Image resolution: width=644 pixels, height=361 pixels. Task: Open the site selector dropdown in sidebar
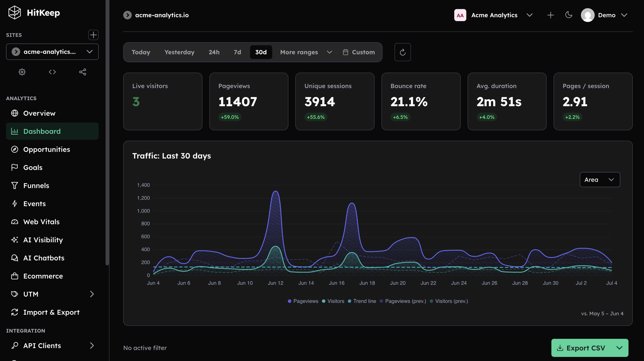pos(52,52)
